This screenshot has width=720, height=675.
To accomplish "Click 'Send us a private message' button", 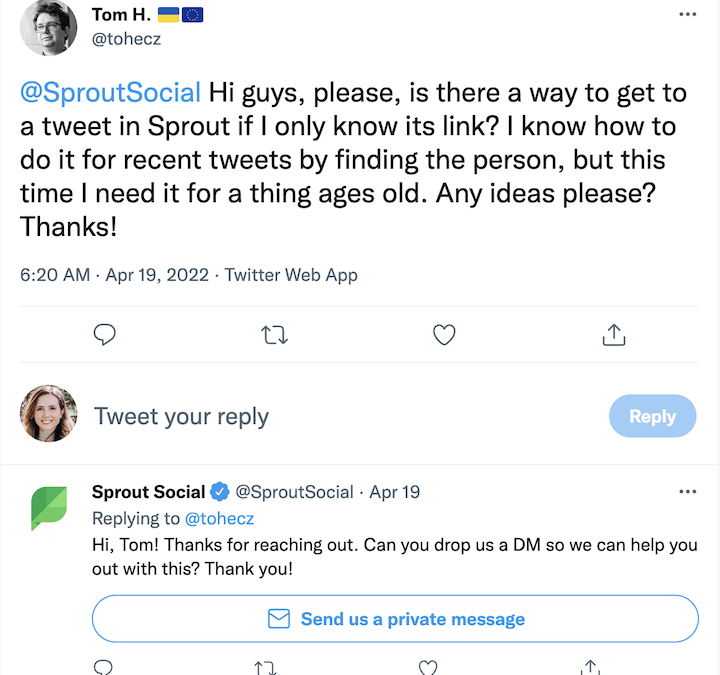I will (395, 619).
